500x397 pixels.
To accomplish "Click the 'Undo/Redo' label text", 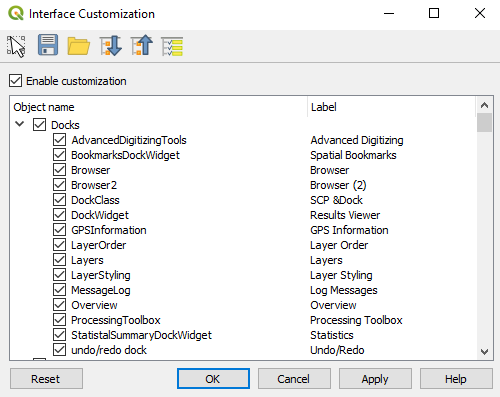I will tap(337, 350).
